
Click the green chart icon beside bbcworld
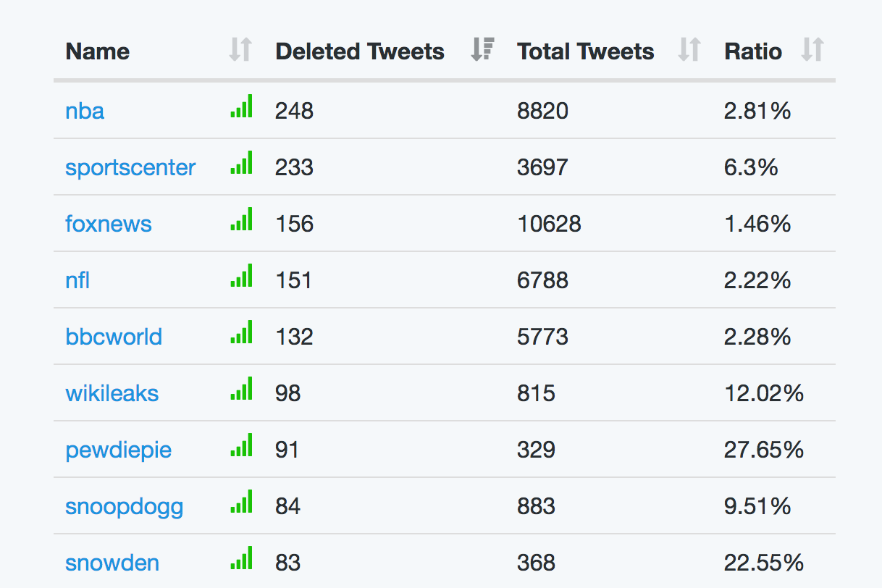coord(241,332)
